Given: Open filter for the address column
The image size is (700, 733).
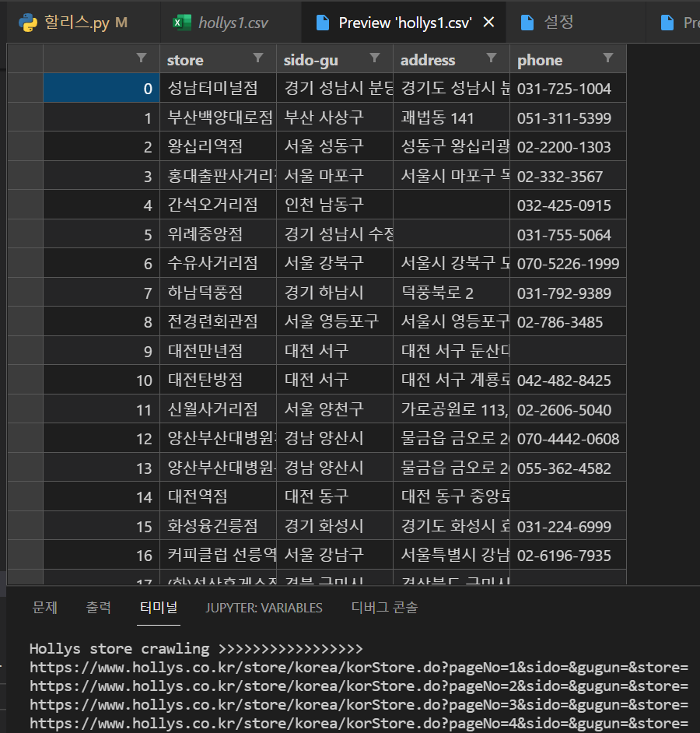Looking at the screenshot, I should click(491, 58).
